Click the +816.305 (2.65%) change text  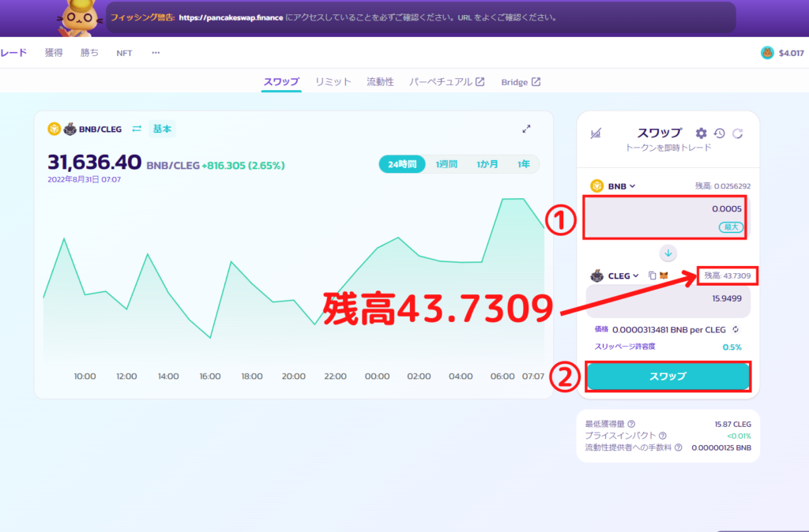[x=243, y=166]
